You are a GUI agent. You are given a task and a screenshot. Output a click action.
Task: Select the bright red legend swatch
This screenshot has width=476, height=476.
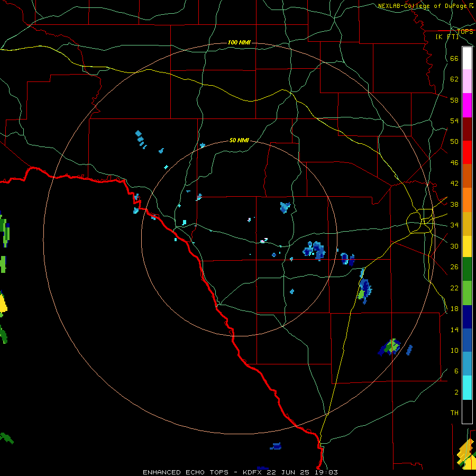click(467, 152)
